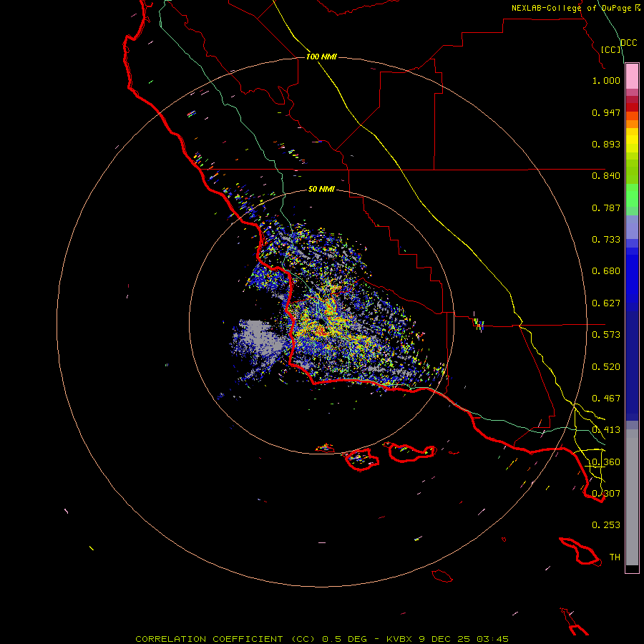Click the 0.467 legend value
Image resolution: width=644 pixels, height=644 pixels.
point(606,399)
